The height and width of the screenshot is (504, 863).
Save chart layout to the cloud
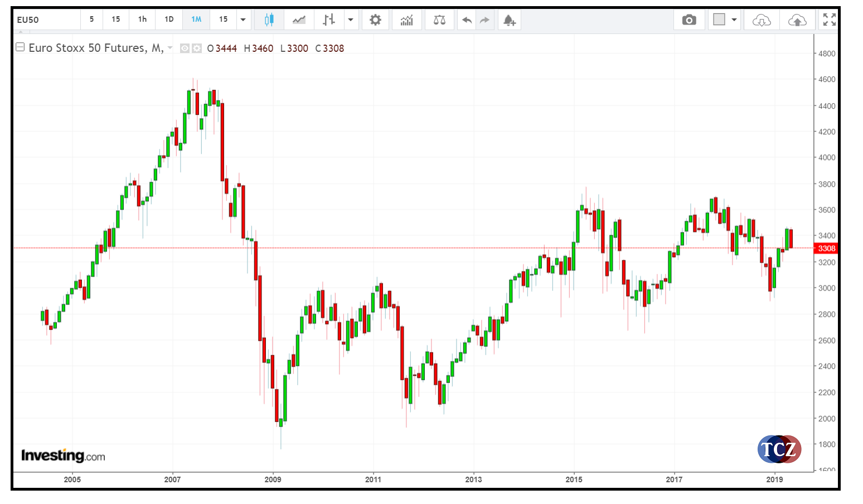click(797, 20)
